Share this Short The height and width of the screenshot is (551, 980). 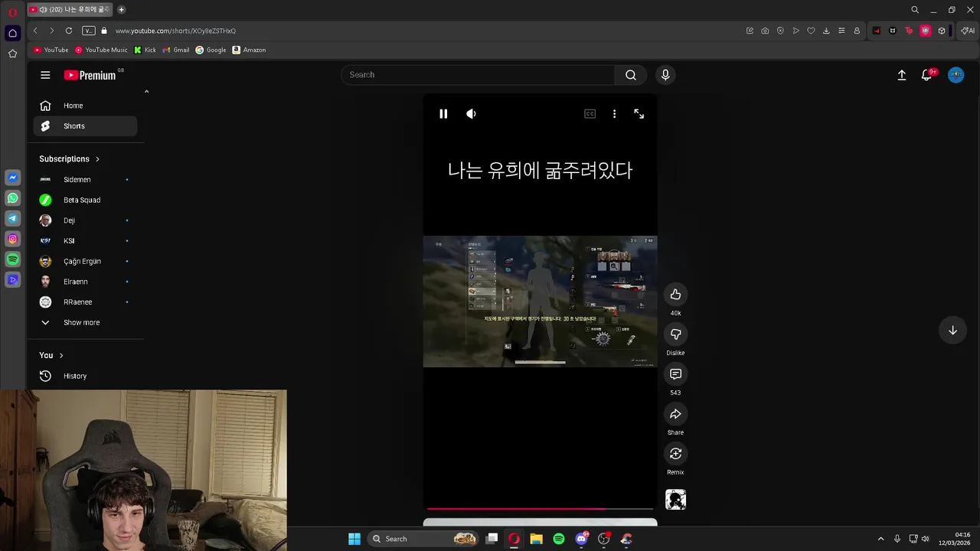pos(675,414)
